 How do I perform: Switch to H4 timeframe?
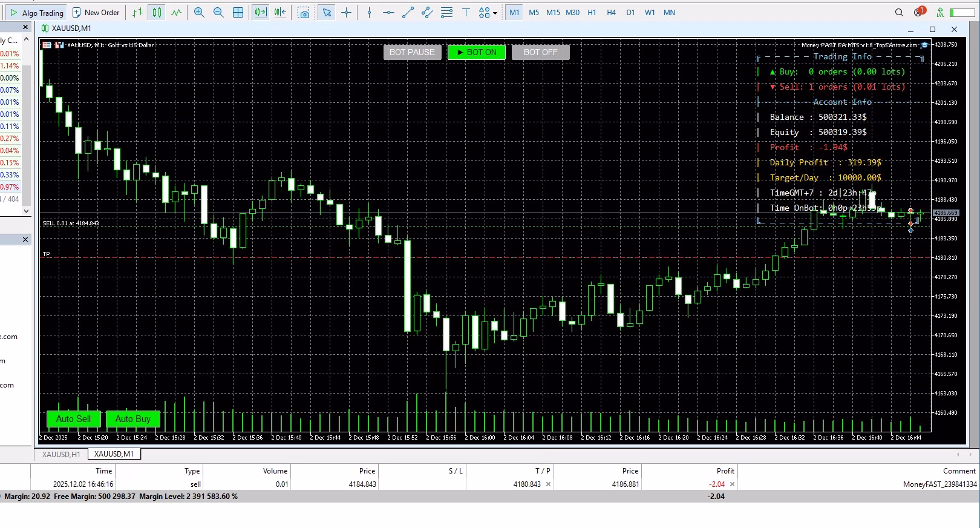[611, 13]
